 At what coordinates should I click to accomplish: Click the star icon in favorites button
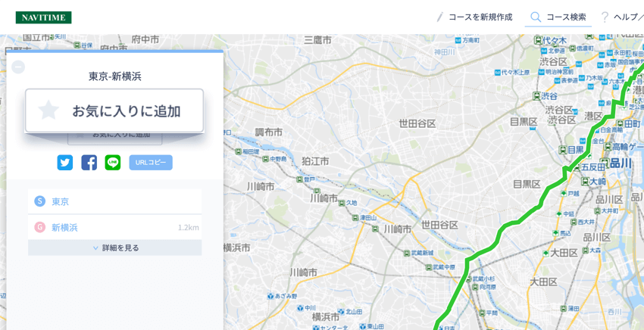48,111
